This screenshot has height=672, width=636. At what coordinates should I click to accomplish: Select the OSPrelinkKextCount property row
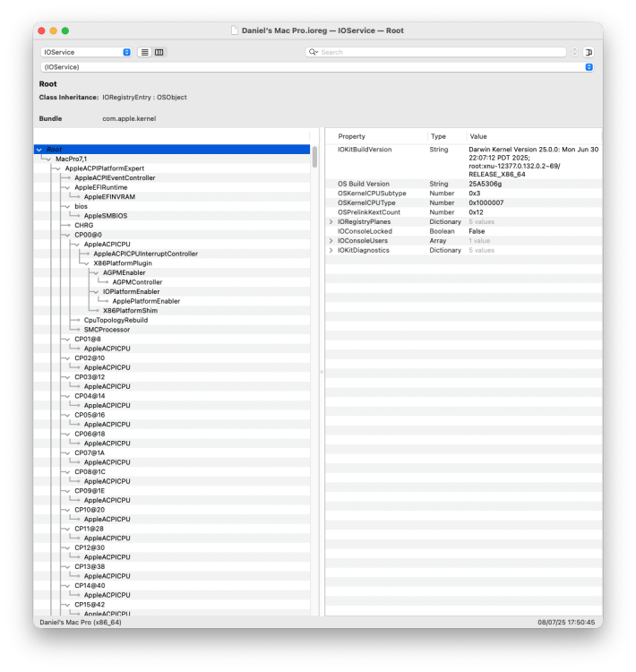pyautogui.click(x=463, y=212)
